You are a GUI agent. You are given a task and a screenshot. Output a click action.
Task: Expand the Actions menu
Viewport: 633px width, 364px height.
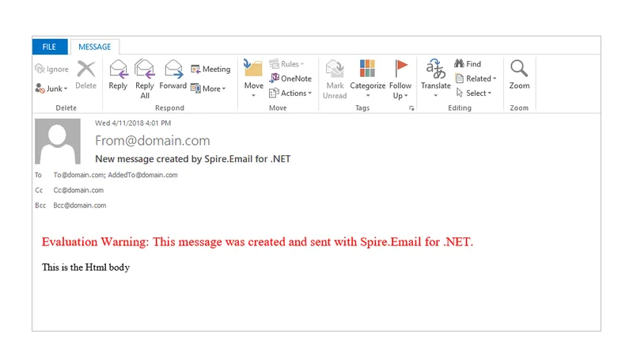point(290,93)
